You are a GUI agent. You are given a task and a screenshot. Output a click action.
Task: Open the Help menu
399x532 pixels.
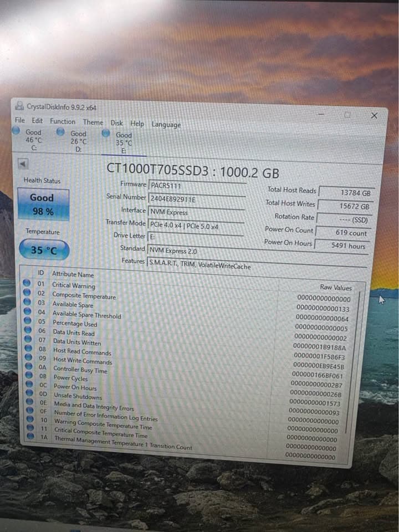[x=137, y=124]
